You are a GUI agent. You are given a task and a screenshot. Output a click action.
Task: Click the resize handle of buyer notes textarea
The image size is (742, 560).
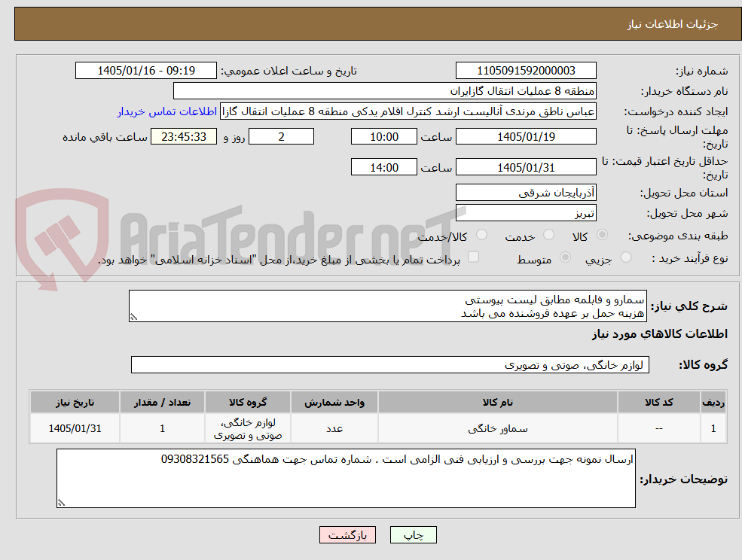pyautogui.click(x=61, y=504)
